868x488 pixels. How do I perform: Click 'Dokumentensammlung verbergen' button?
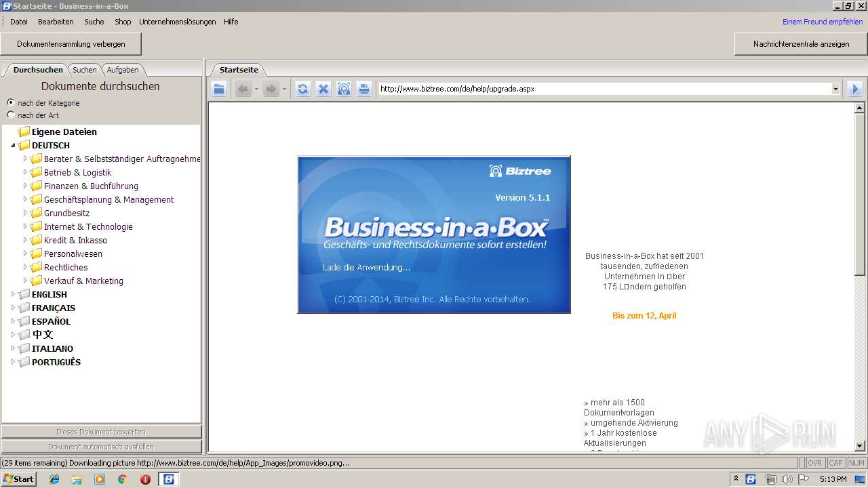(x=71, y=44)
